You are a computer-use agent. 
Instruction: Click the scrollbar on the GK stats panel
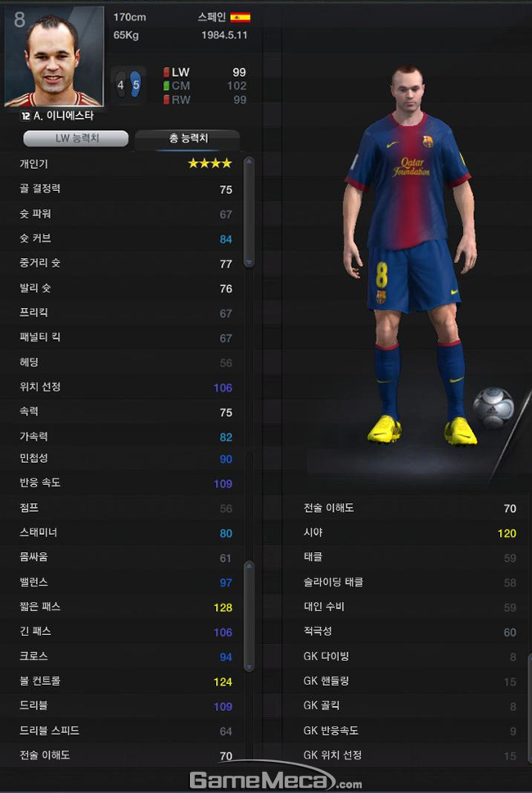(x=530, y=708)
